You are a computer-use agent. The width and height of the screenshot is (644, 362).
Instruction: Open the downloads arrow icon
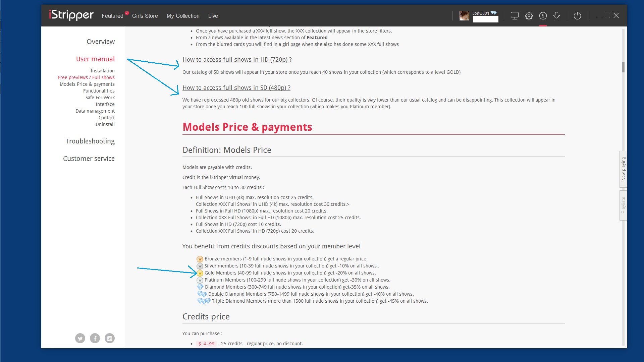[557, 16]
